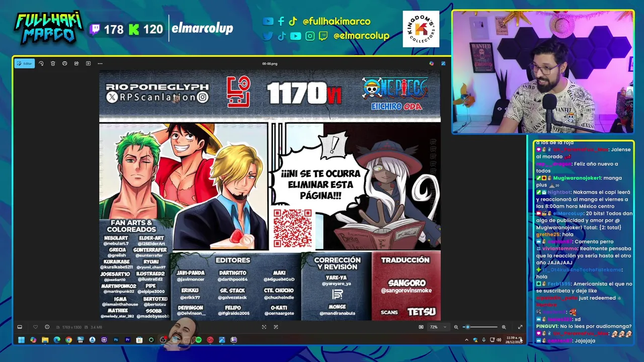The width and height of the screenshot is (644, 362).
Task: Open Copilot from the taskbar
Action: 33,340
